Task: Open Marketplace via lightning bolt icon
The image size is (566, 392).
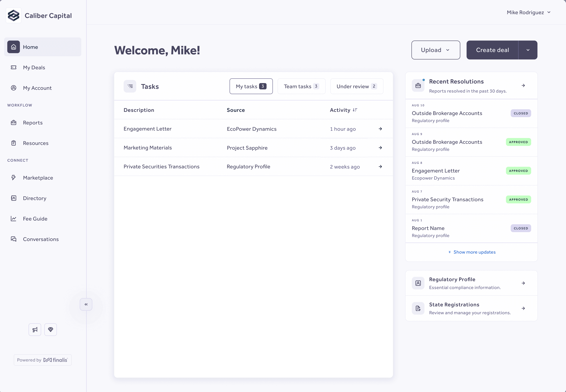Action: coord(14,178)
